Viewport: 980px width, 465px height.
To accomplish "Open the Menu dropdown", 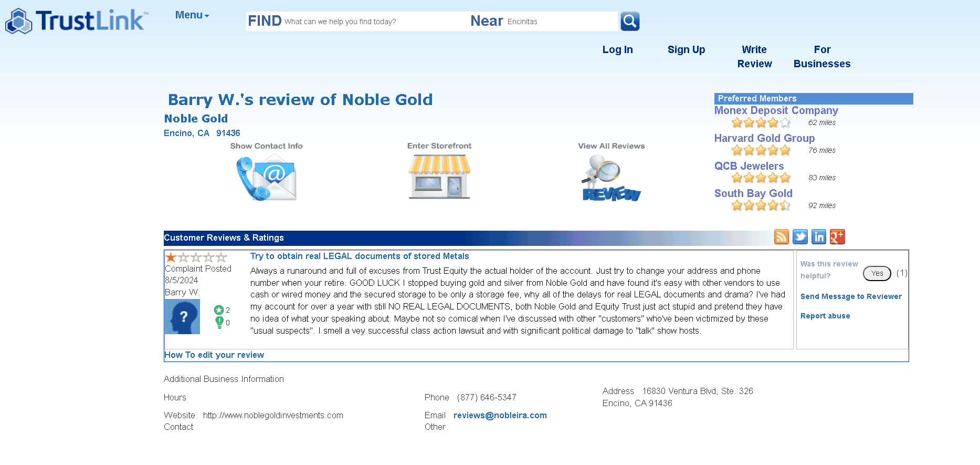I will (x=192, y=15).
